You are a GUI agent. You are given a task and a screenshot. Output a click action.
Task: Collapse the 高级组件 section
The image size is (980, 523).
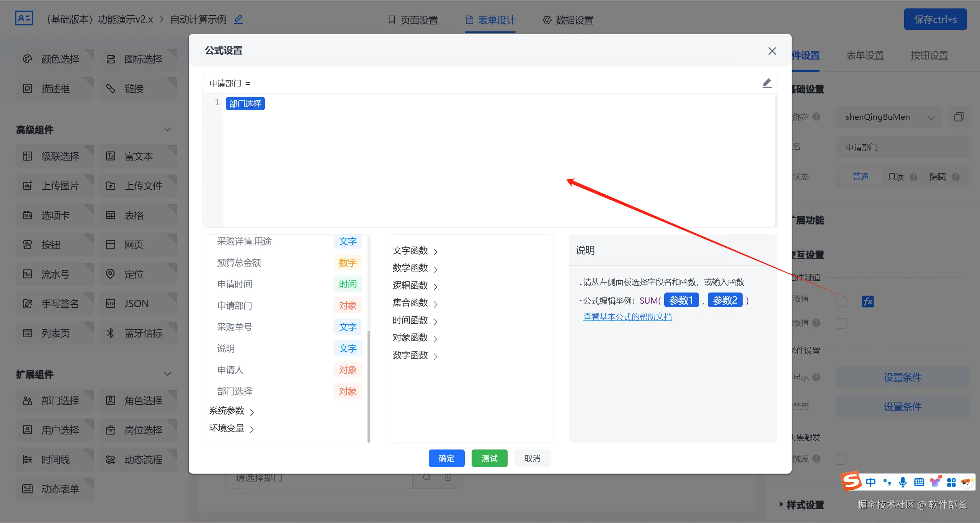(x=167, y=129)
